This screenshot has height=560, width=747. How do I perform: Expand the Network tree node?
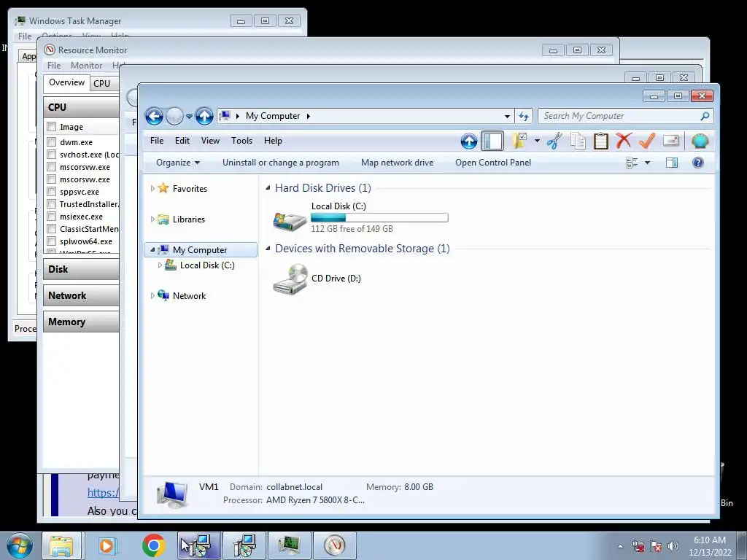pyautogui.click(x=152, y=296)
